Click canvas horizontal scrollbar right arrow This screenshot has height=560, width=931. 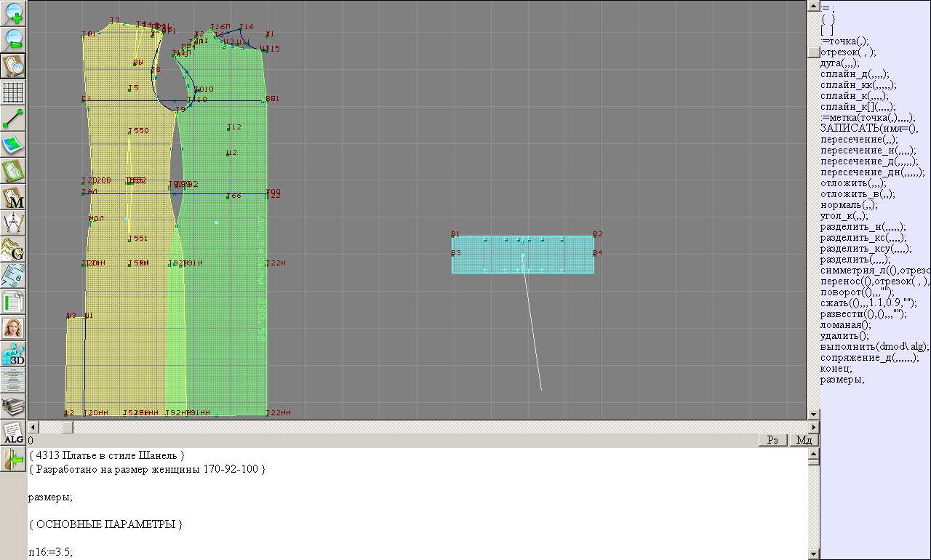click(813, 427)
